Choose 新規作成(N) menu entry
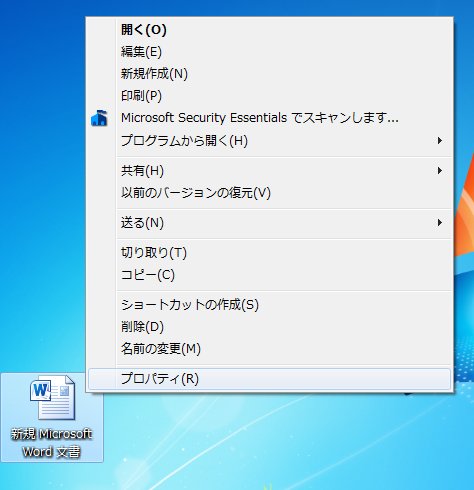The height and width of the screenshot is (490, 474). (269, 74)
